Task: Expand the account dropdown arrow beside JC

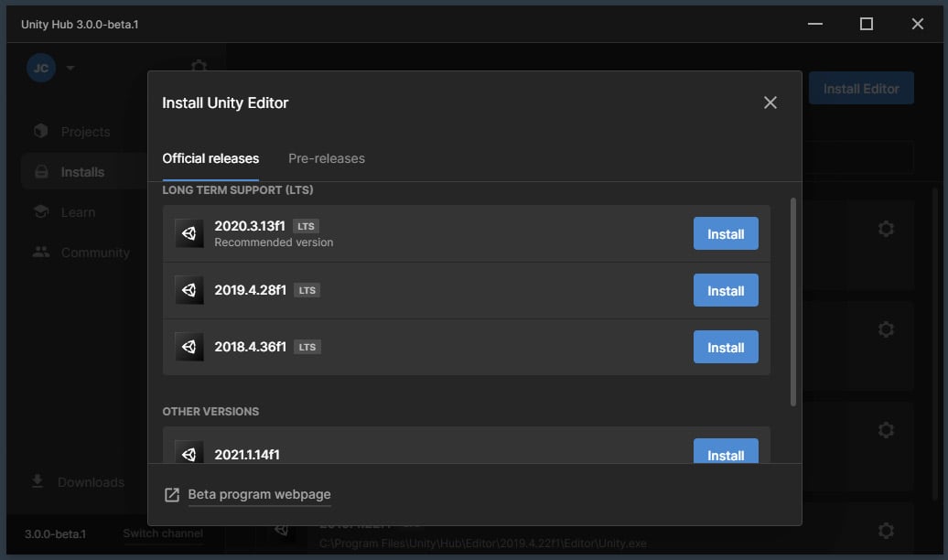Action: coord(70,68)
